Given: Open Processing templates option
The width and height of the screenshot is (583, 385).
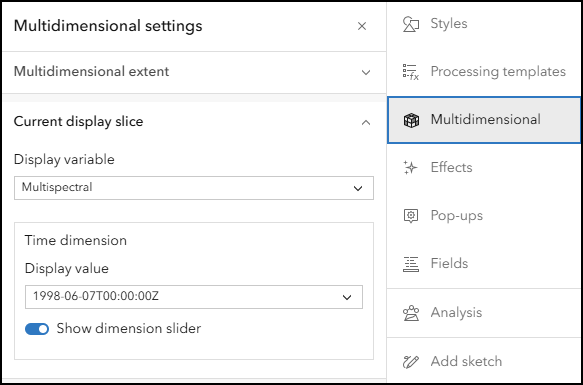Looking at the screenshot, I should click(x=484, y=71).
